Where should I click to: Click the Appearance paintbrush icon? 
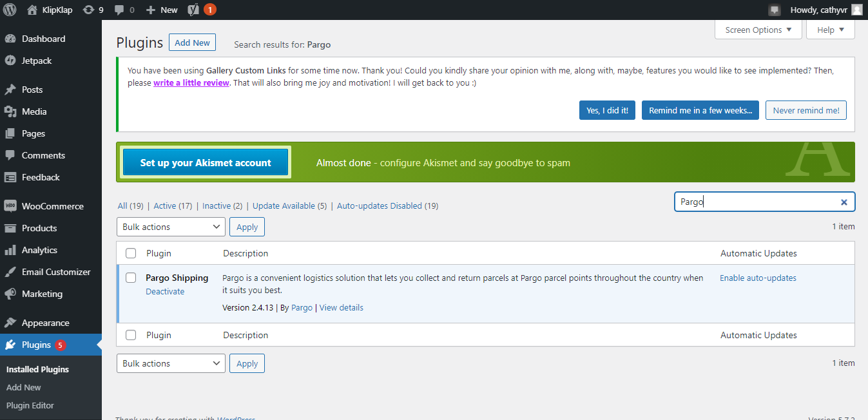tap(10, 323)
